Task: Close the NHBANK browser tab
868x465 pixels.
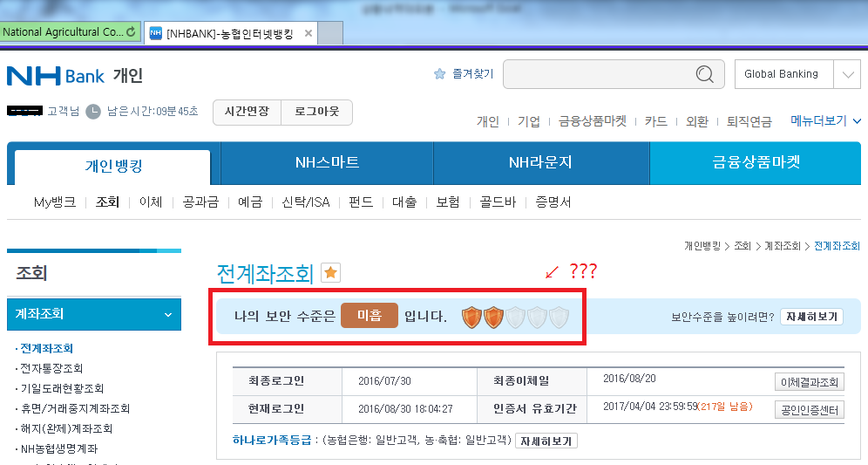Action: (308, 33)
